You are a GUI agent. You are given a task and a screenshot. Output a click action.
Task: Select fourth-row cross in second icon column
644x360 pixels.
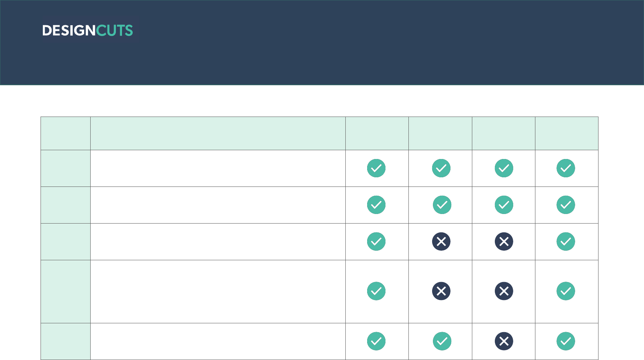click(441, 291)
